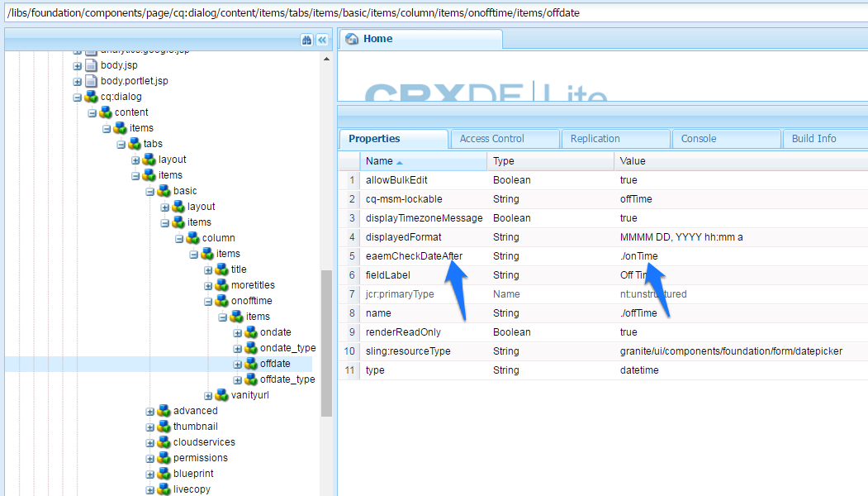This screenshot has height=496, width=868.
Task: Sort by the Value column header
Action: pyautogui.click(x=741, y=161)
